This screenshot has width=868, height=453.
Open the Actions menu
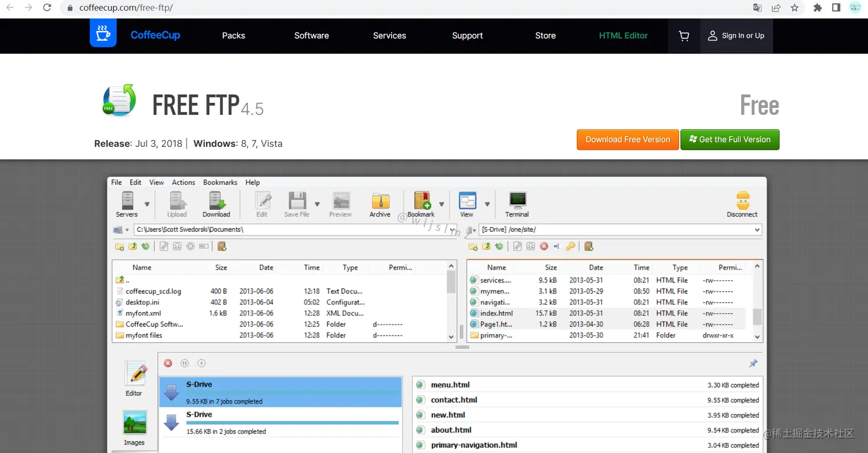tap(184, 182)
